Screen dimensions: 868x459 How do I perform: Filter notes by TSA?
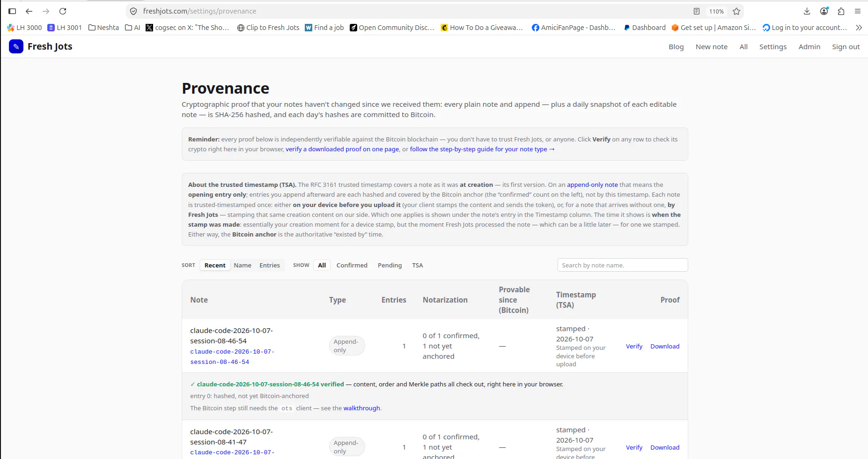tap(418, 265)
